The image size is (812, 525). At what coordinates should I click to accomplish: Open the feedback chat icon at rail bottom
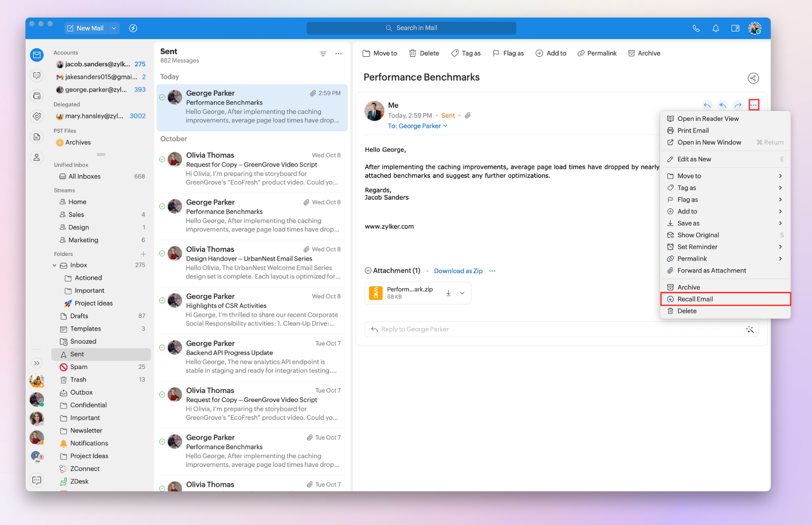coord(37,480)
